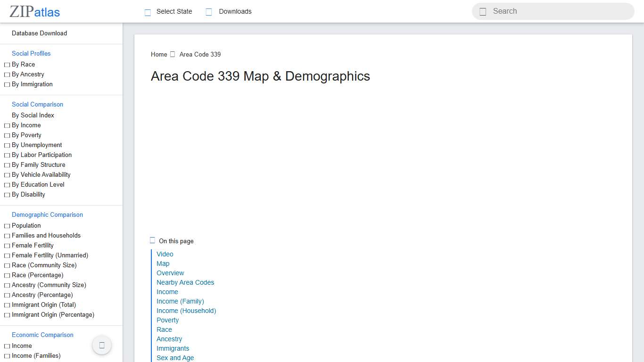Image resolution: width=644 pixels, height=362 pixels.
Task: Click the download icon beside Downloads
Action: tap(208, 11)
